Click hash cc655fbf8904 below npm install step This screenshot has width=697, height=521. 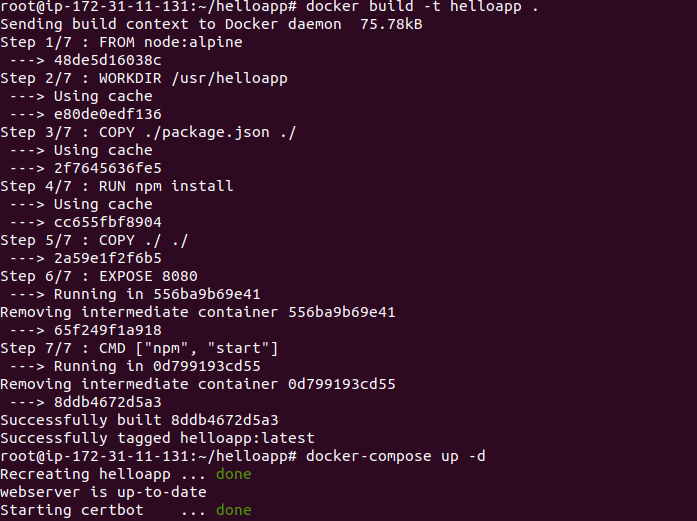click(x=108, y=222)
